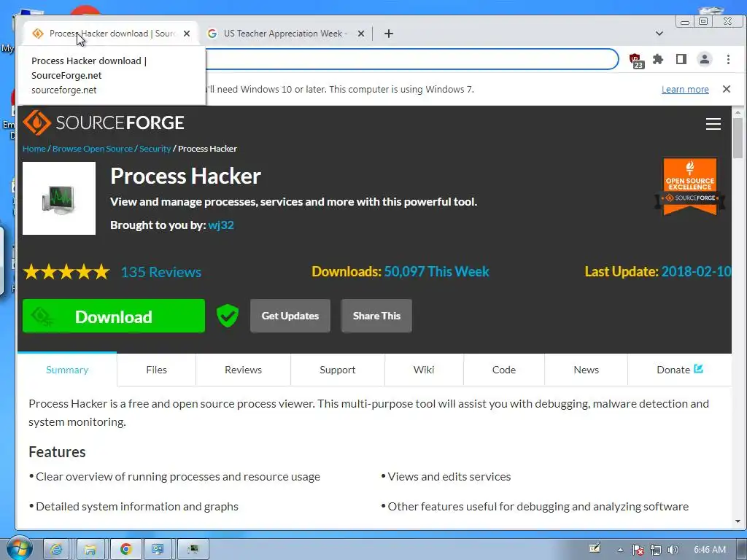This screenshot has width=747, height=560.
Task: Open the Chrome profile avatar
Action: pos(704,60)
